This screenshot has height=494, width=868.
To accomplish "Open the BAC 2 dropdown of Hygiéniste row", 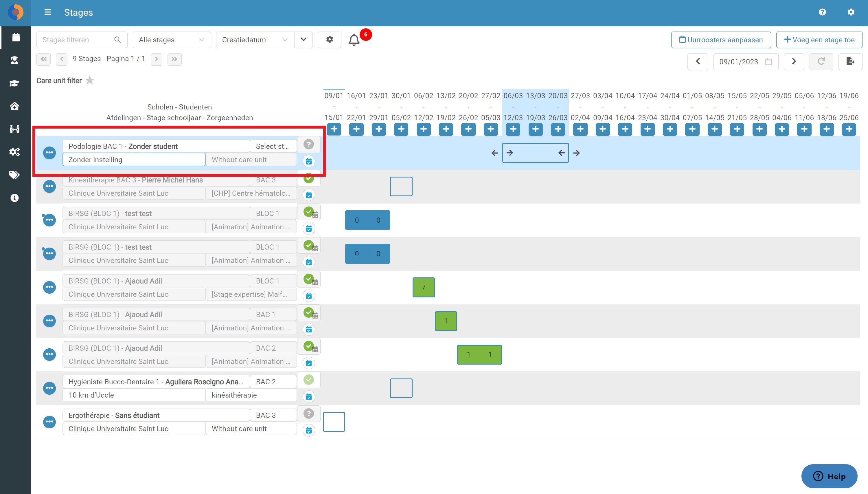I will [273, 382].
